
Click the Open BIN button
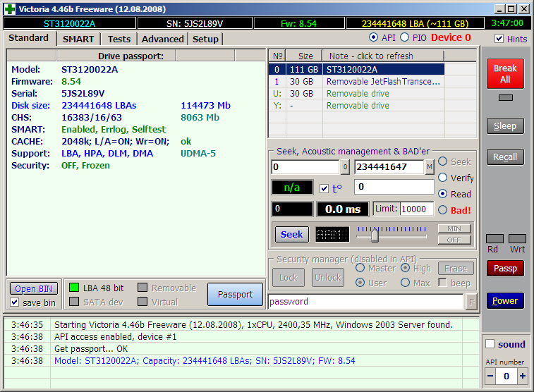(x=34, y=288)
